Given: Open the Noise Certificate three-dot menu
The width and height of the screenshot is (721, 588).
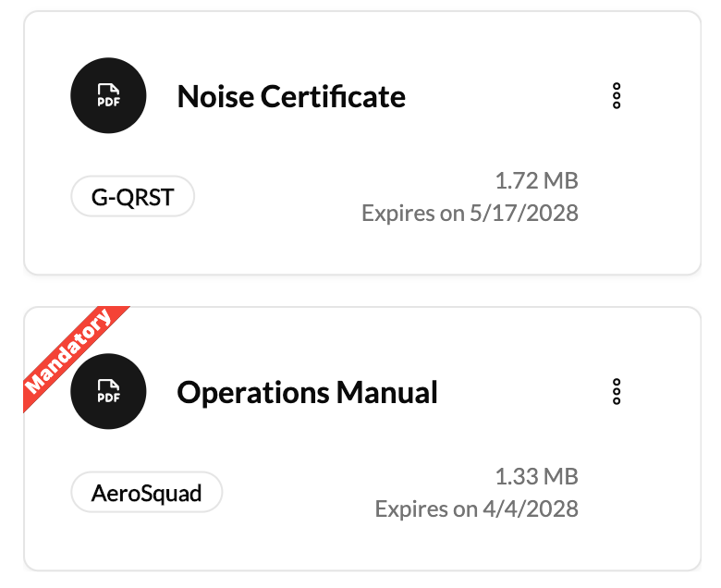Looking at the screenshot, I should pos(617,96).
